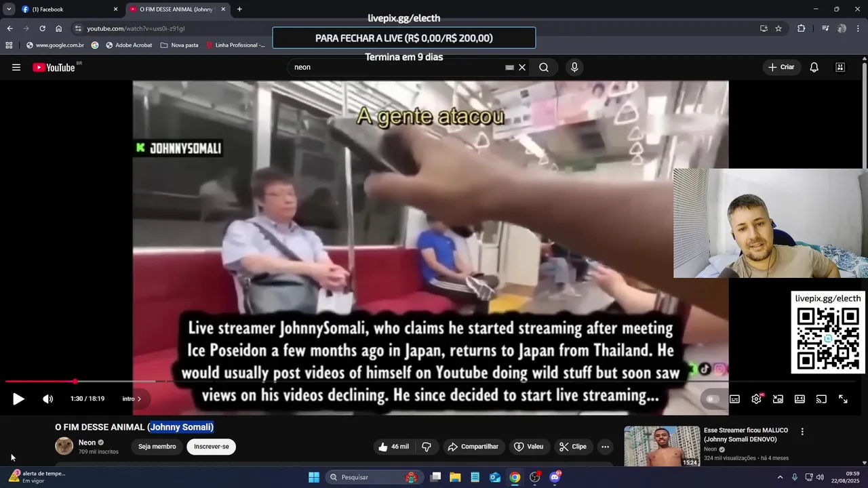The image size is (868, 488).
Task: Open more actions next to Clipe
Action: coord(605,447)
